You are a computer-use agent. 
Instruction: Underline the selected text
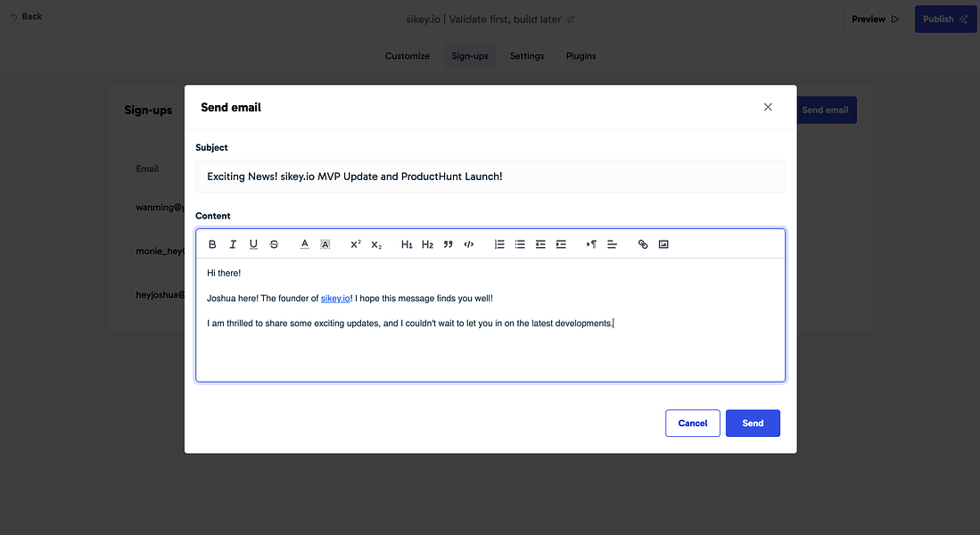tap(253, 244)
